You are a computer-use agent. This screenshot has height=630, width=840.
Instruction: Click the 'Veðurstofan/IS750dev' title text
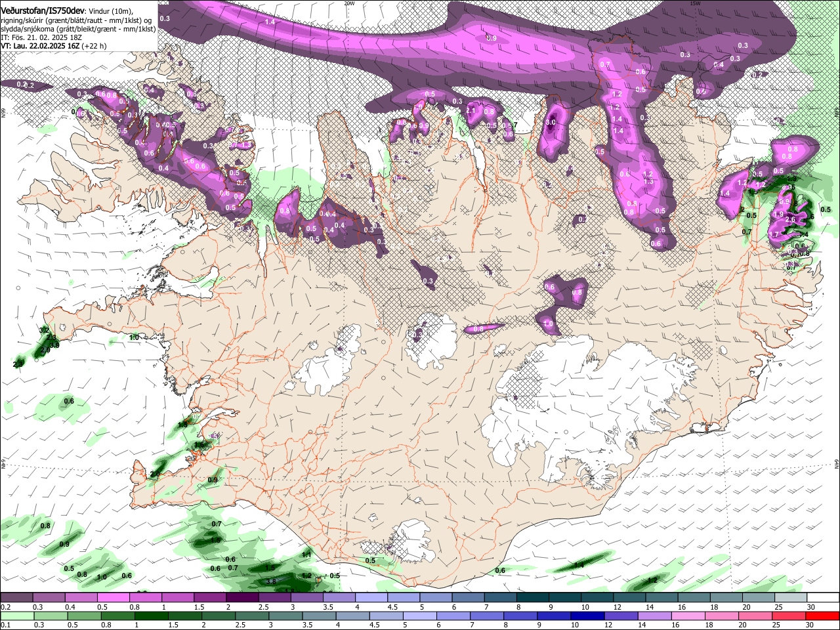(x=42, y=10)
